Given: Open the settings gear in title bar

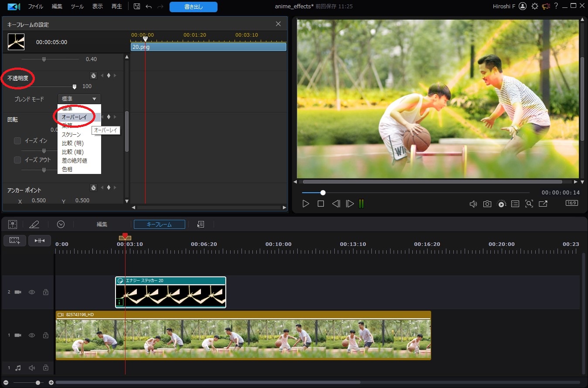Looking at the screenshot, I should click(x=535, y=6).
